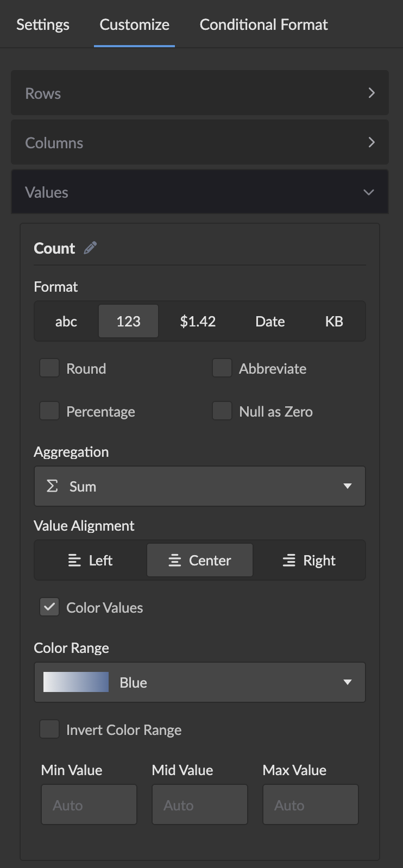This screenshot has height=868, width=403.
Task: Set value alignment to Left
Action: pyautogui.click(x=90, y=561)
